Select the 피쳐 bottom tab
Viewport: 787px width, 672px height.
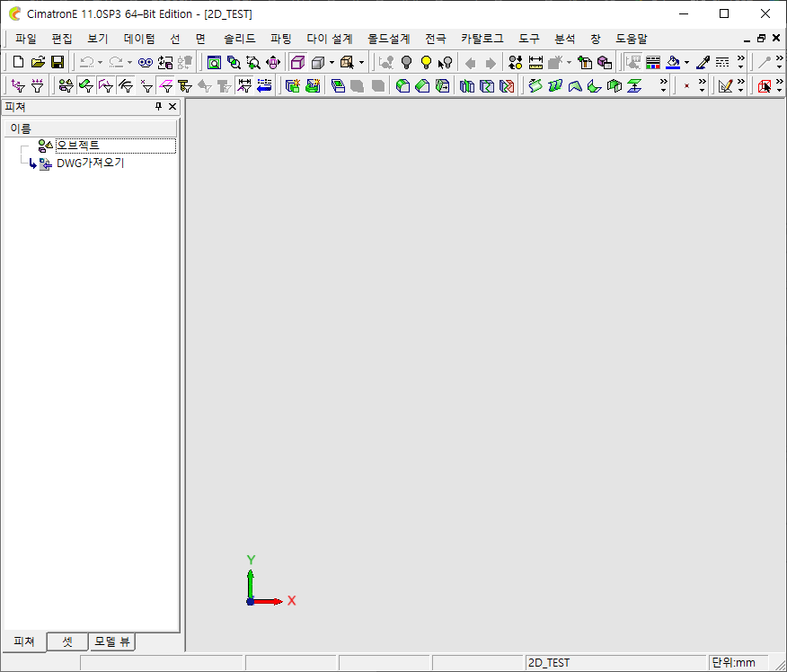(24, 641)
